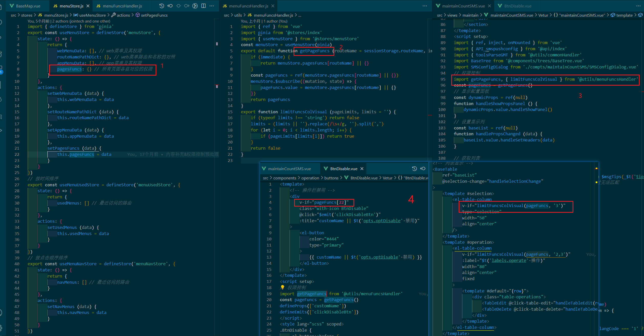Expand the 'actions' breadcrumb in menuStore.js
This screenshot has height=336, width=644.
(x=123, y=15)
